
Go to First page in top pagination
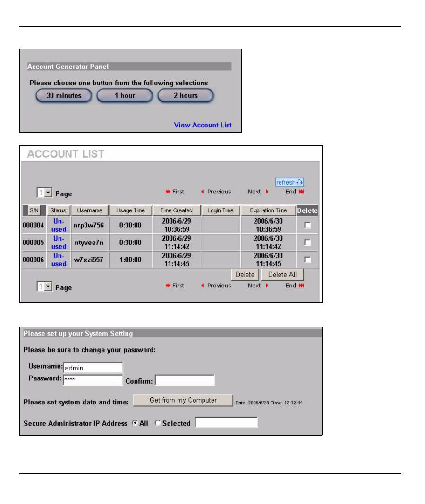pyautogui.click(x=174, y=192)
